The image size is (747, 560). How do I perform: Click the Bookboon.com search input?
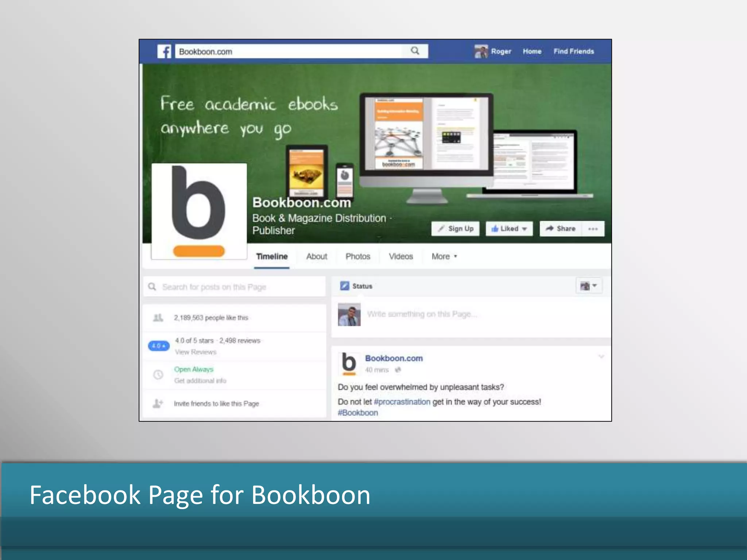[289, 51]
